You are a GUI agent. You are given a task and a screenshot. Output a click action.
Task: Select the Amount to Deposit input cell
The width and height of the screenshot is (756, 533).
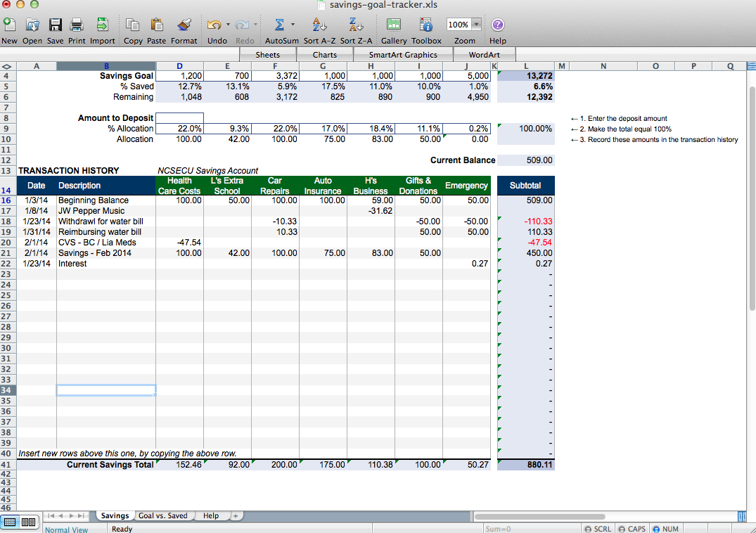(179, 118)
